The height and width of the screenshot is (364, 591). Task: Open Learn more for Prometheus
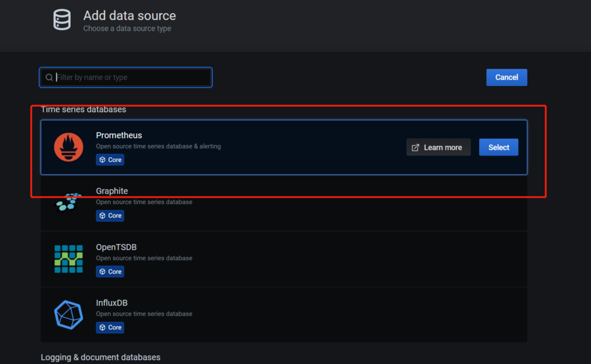[438, 147]
